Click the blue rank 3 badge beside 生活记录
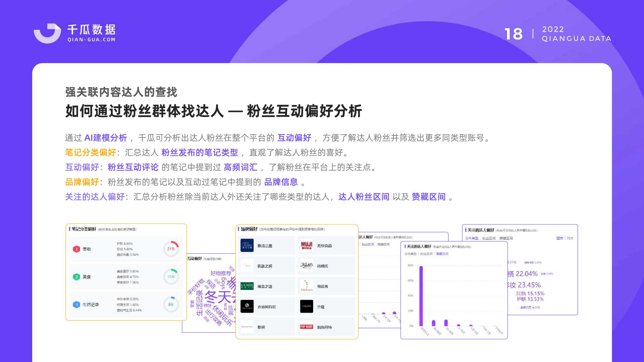This screenshot has width=644, height=362. click(77, 305)
